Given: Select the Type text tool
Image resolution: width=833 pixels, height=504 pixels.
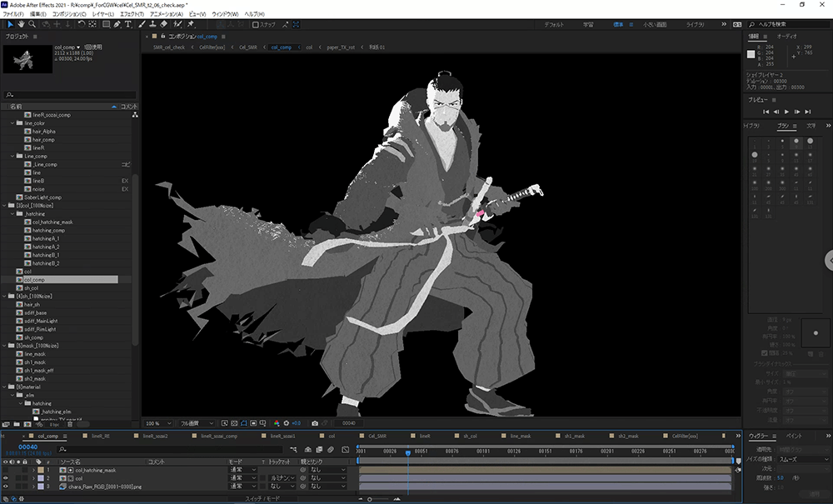Looking at the screenshot, I should coord(128,24).
